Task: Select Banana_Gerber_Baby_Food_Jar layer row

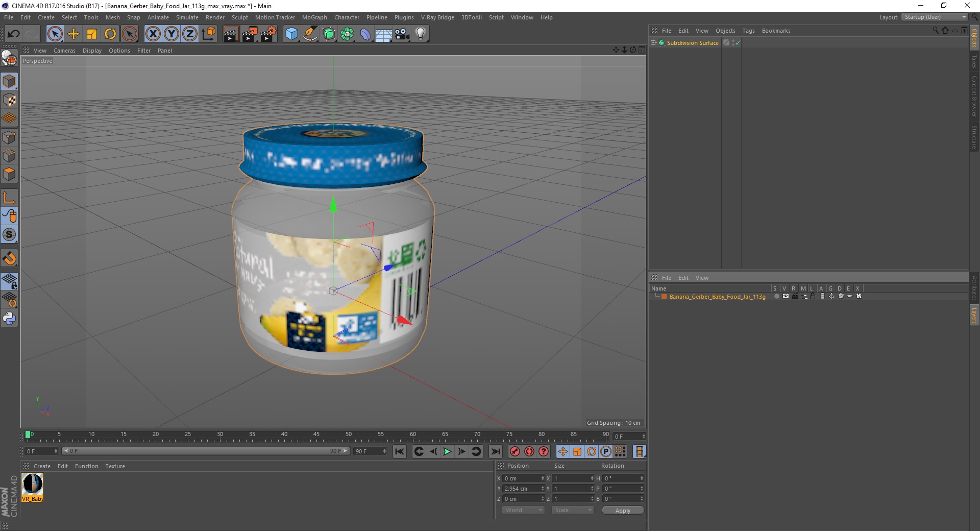Action: click(717, 297)
